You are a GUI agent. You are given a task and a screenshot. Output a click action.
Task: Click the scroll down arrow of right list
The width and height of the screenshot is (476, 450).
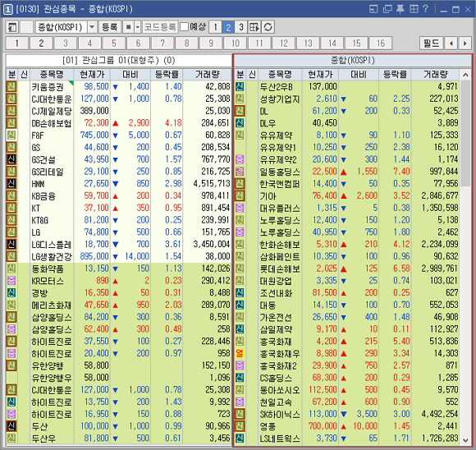click(465, 440)
